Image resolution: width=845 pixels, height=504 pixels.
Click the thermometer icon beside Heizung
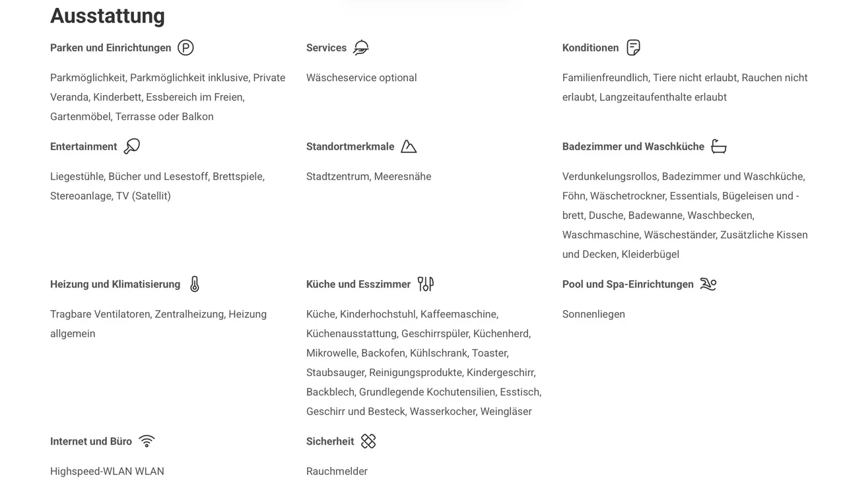[x=194, y=284]
